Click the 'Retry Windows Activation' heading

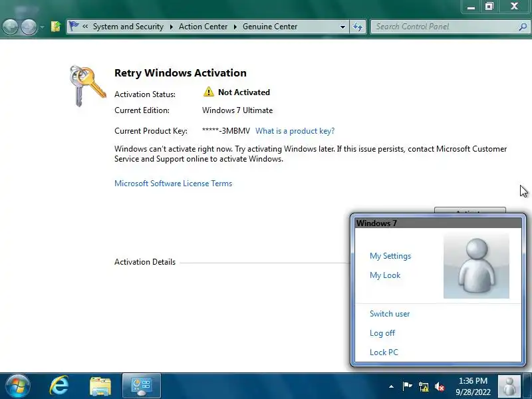click(x=180, y=73)
